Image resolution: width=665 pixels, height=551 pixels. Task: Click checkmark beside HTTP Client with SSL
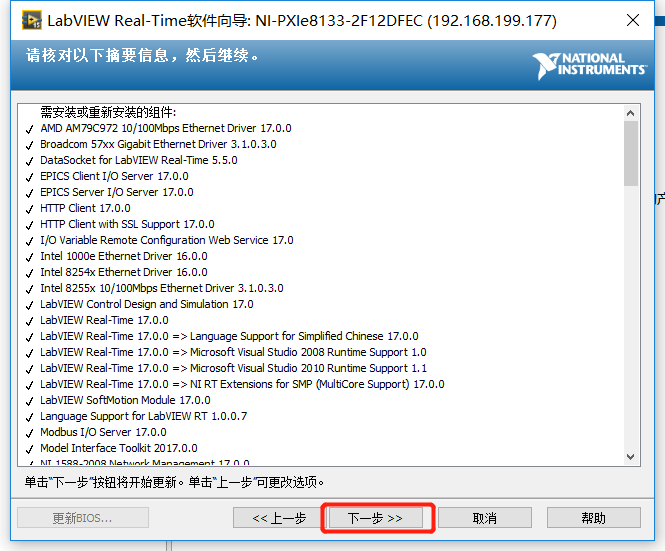(x=29, y=225)
